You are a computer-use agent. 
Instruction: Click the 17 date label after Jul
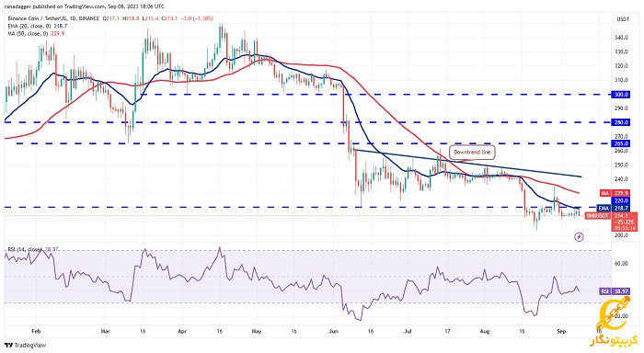447,331
